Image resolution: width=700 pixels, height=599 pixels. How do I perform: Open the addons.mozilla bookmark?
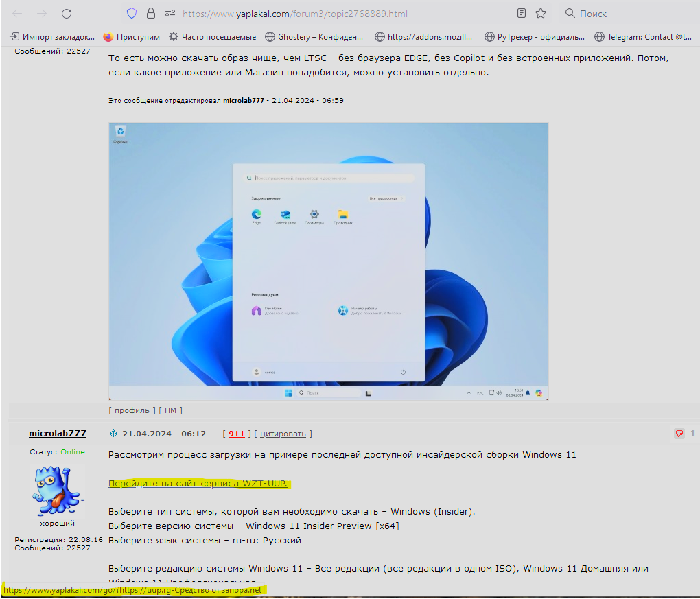pos(423,37)
